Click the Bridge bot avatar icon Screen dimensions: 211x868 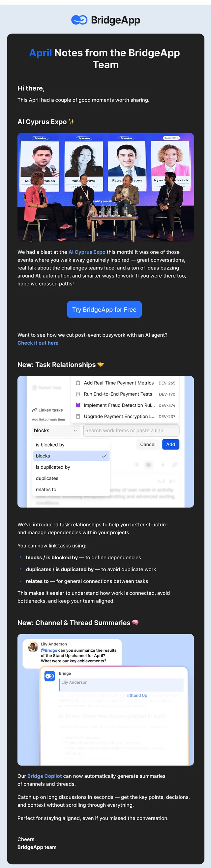coord(50,676)
